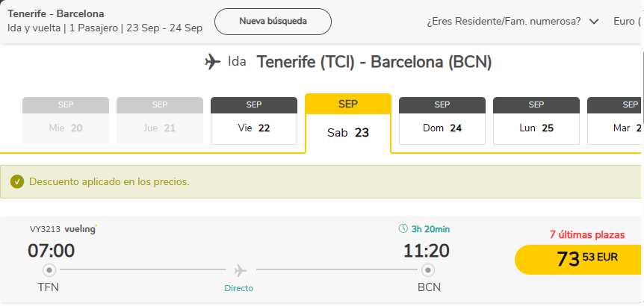Click the disabled Jue 21 date tab
Image resolution: width=644 pixels, height=306 pixels.
click(x=160, y=121)
